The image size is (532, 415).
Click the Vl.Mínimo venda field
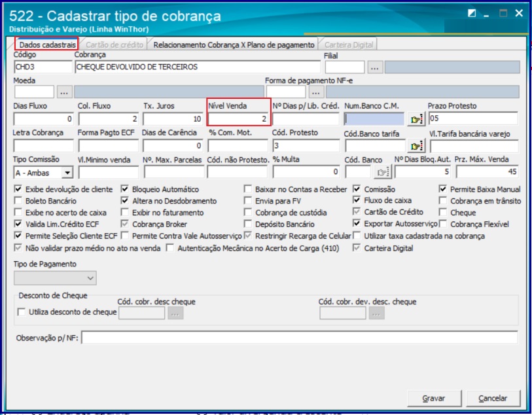click(x=108, y=172)
